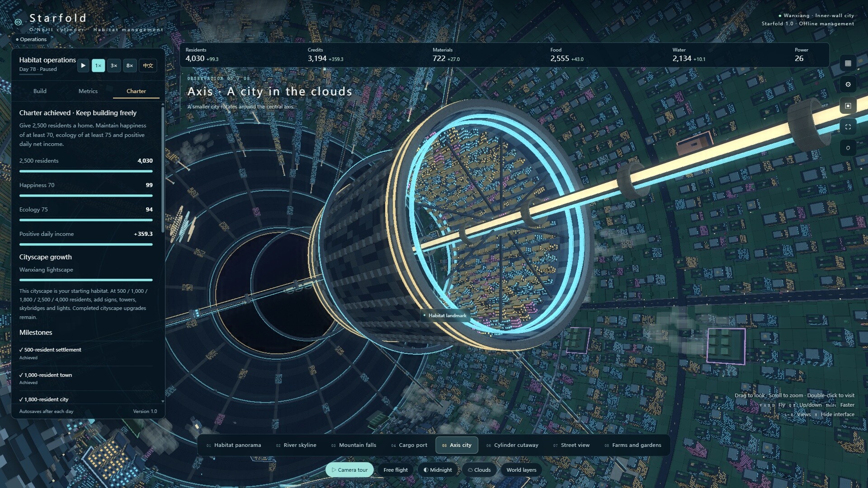Viewport: 868px width, 488px height.
Task: Click the grid icon on right sidebar
Action: (848, 63)
